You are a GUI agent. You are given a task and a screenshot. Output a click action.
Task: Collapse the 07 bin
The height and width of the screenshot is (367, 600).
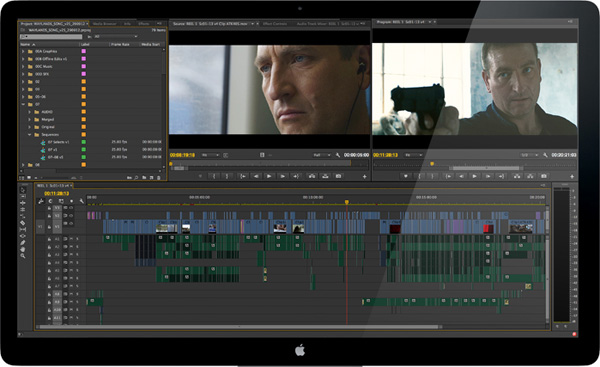(23, 104)
